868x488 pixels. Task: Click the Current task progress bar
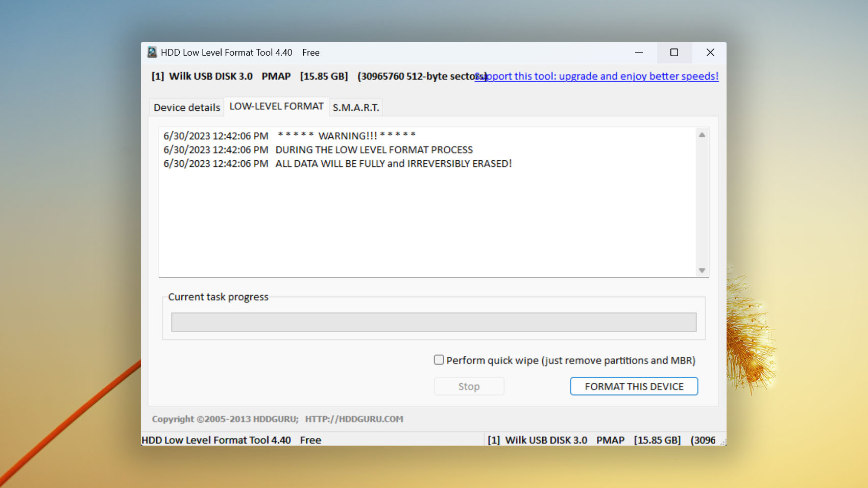coord(434,322)
